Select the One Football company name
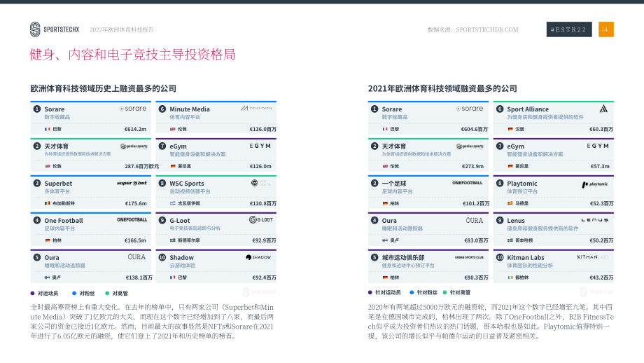The height and width of the screenshot is (363, 644). click(x=64, y=221)
